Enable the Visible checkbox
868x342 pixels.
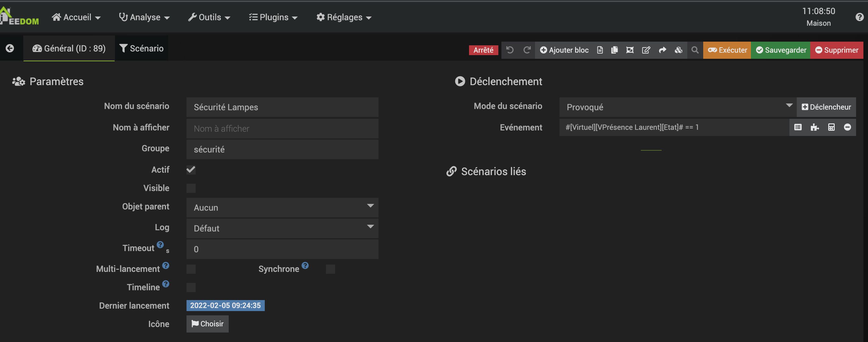[x=191, y=188]
